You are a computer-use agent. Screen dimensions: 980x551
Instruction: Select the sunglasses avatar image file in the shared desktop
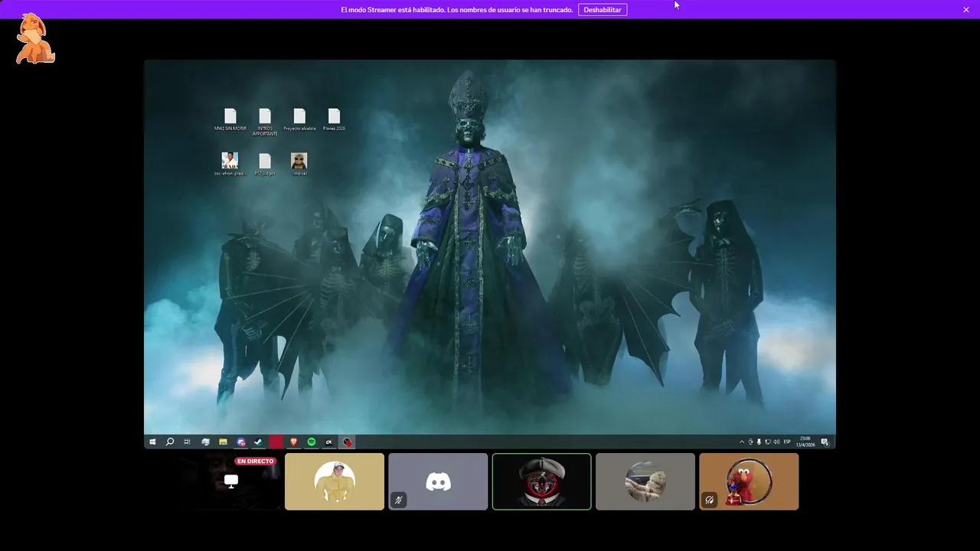(299, 165)
